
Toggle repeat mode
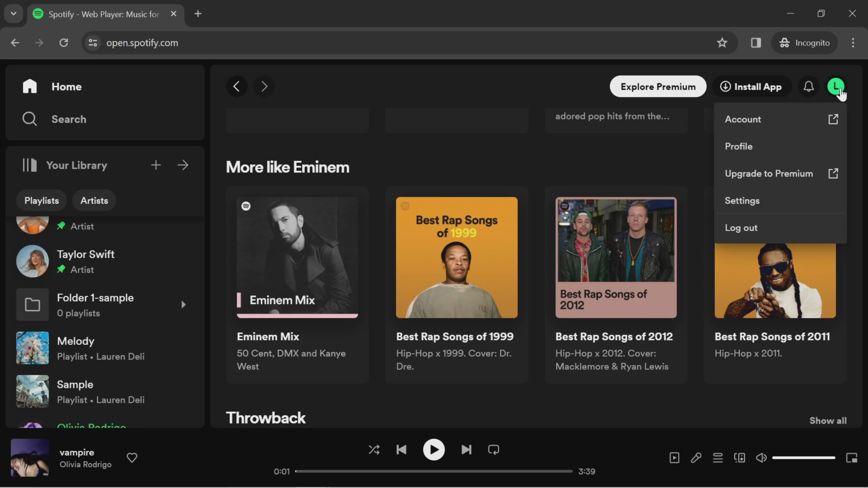point(494,450)
